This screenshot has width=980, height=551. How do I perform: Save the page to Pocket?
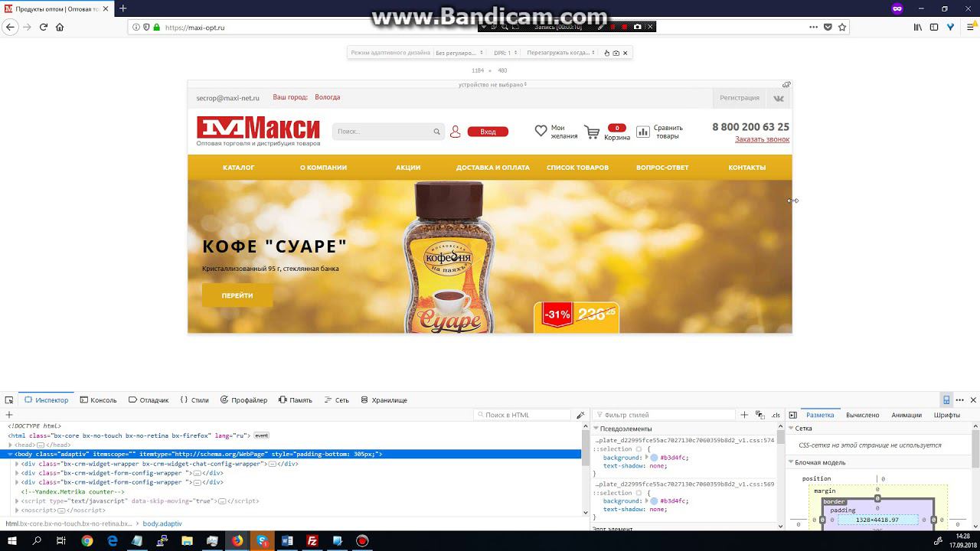click(828, 27)
